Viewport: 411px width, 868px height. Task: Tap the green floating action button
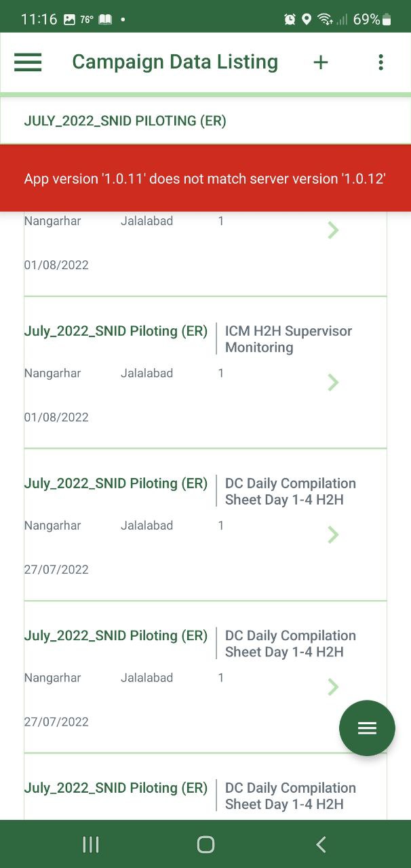pyautogui.click(x=367, y=728)
